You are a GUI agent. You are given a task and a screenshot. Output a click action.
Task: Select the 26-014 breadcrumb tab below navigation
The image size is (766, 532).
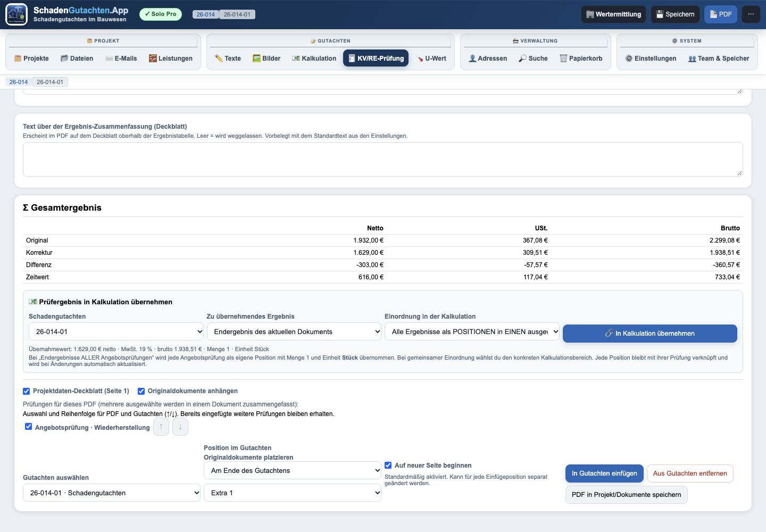19,82
